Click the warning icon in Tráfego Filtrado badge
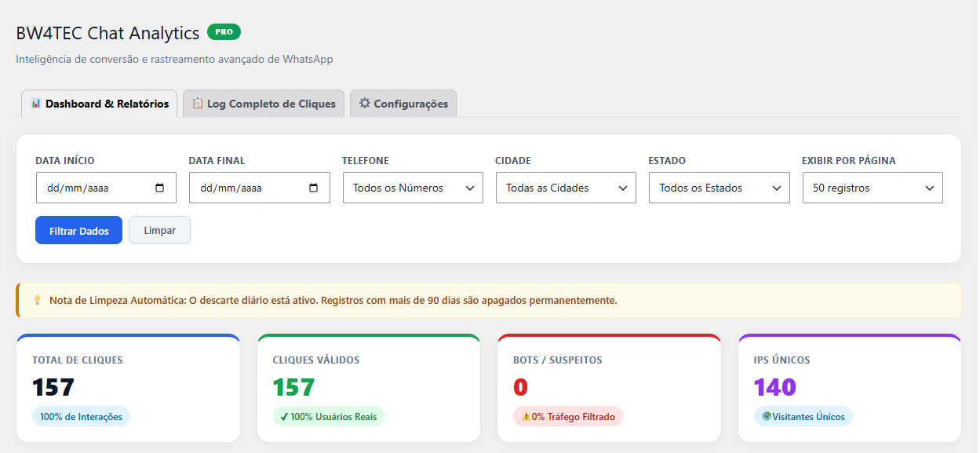Image resolution: width=980 pixels, height=453 pixels. (x=526, y=417)
